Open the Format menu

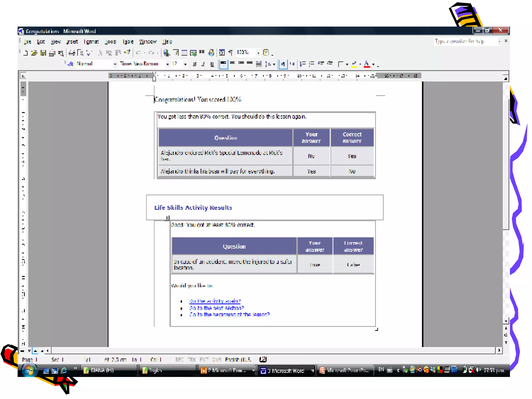pyautogui.click(x=91, y=42)
